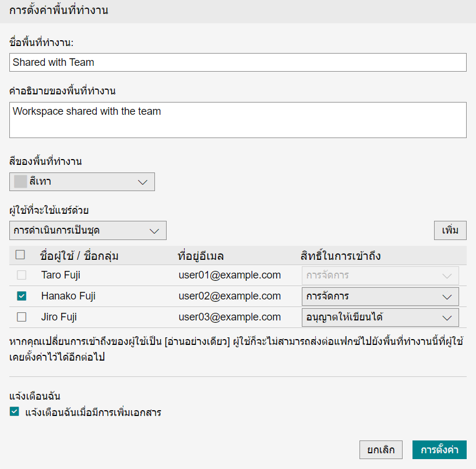Open Jiro Fuji's อนุญาตให้เขียนได้ dropdown
The height and width of the screenshot is (469, 476).
[380, 318]
